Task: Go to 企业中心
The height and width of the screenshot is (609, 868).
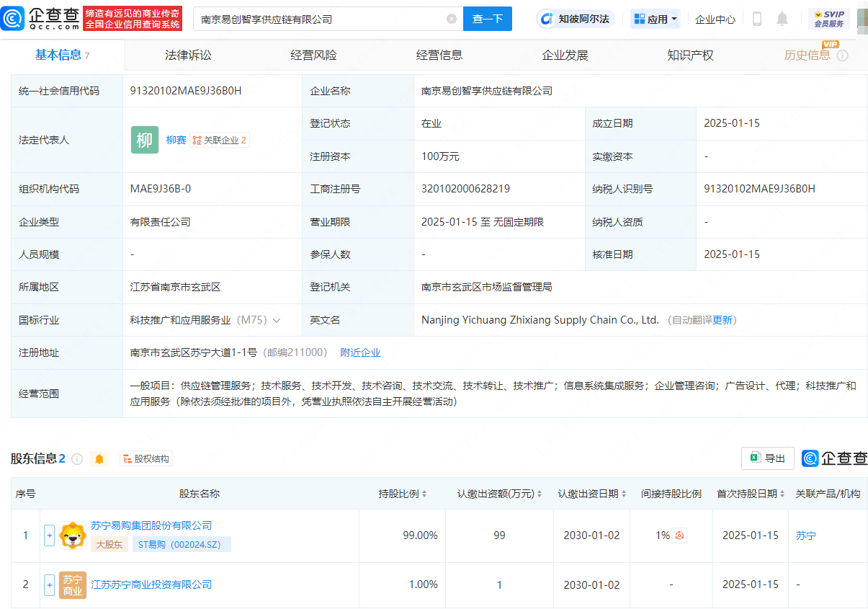Action: (715, 19)
